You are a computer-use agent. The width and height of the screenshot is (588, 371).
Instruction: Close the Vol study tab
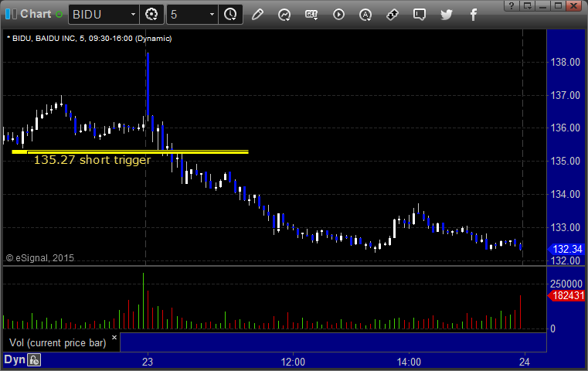tap(114, 337)
